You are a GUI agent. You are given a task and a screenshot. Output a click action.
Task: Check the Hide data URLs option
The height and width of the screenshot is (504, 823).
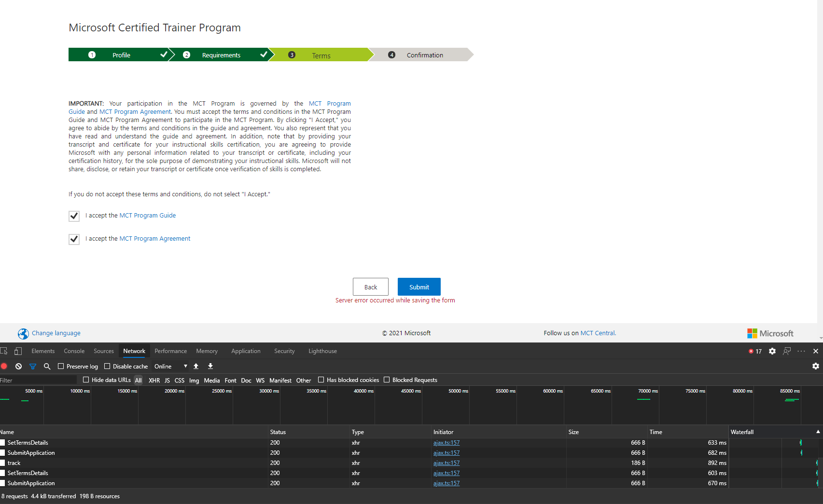point(86,380)
